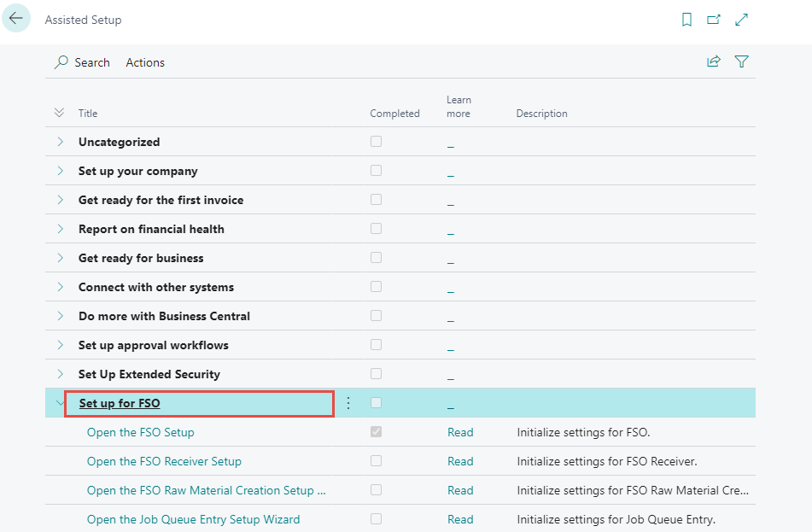Open the FSO Raw Material Creation Setup link
812x532 pixels.
206,490
